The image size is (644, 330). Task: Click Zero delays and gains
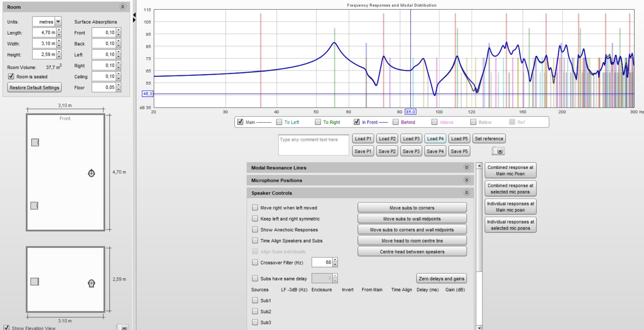(441, 278)
